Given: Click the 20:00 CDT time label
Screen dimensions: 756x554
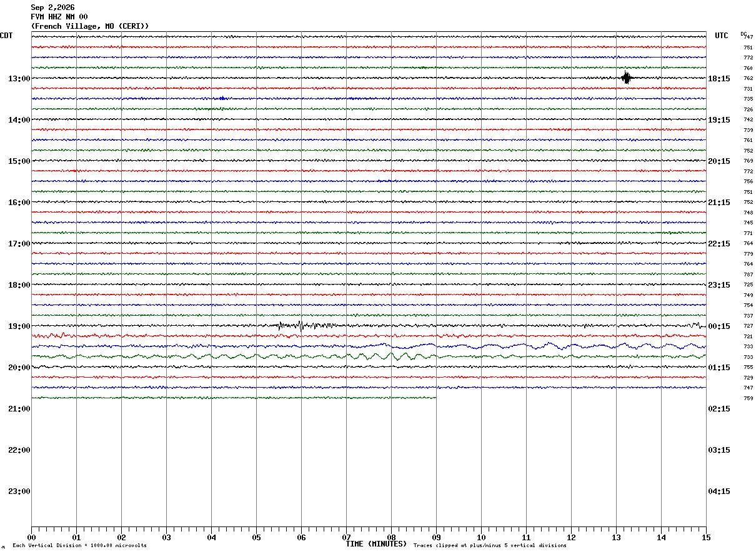Looking at the screenshot, I should [19, 368].
